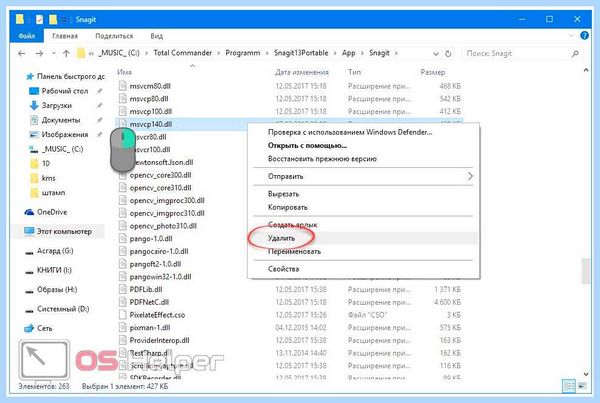The height and width of the screenshot is (403, 600).
Task: Choose Открыть с помощью in context menu
Action: [x=363, y=145]
